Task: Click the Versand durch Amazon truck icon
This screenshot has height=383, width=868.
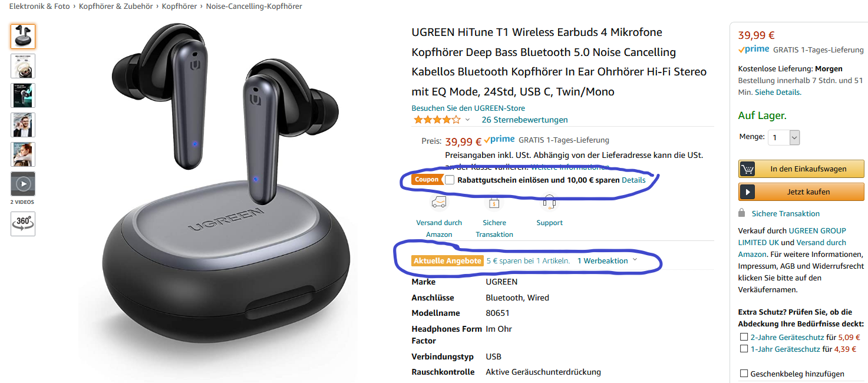Action: [x=439, y=203]
